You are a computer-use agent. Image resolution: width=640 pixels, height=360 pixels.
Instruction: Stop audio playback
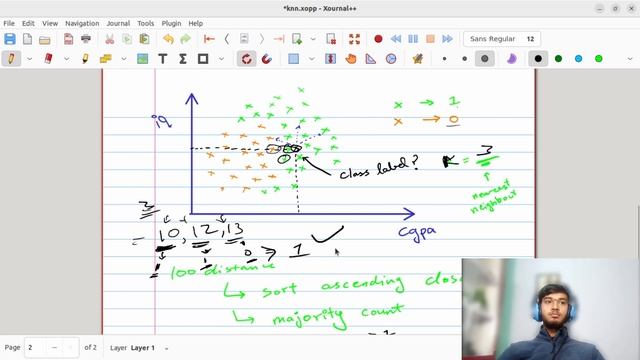point(430,39)
